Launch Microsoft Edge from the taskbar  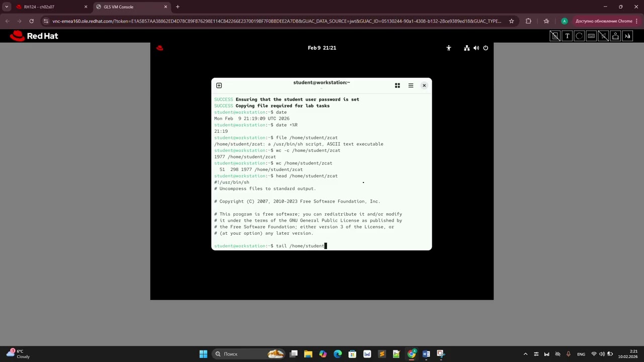click(x=338, y=354)
